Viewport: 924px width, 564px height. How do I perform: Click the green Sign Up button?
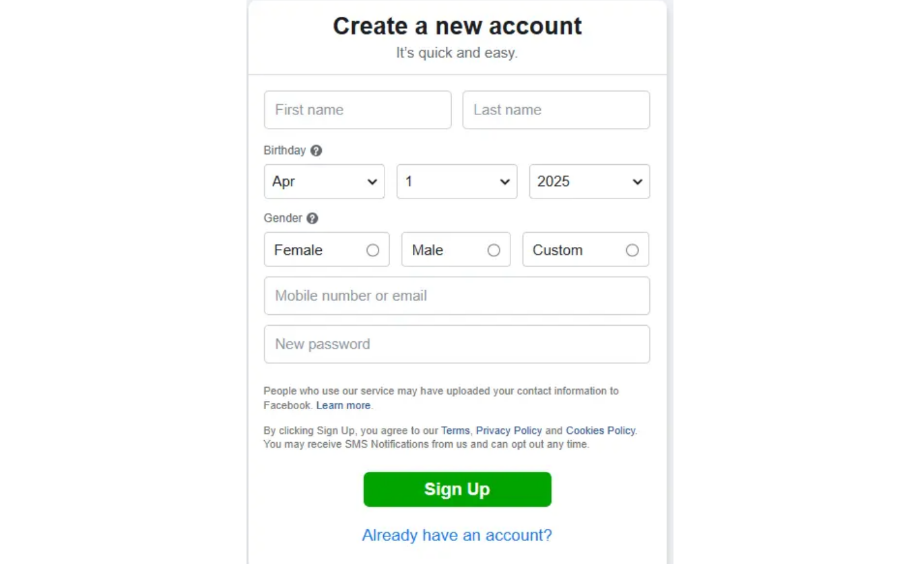(x=457, y=489)
